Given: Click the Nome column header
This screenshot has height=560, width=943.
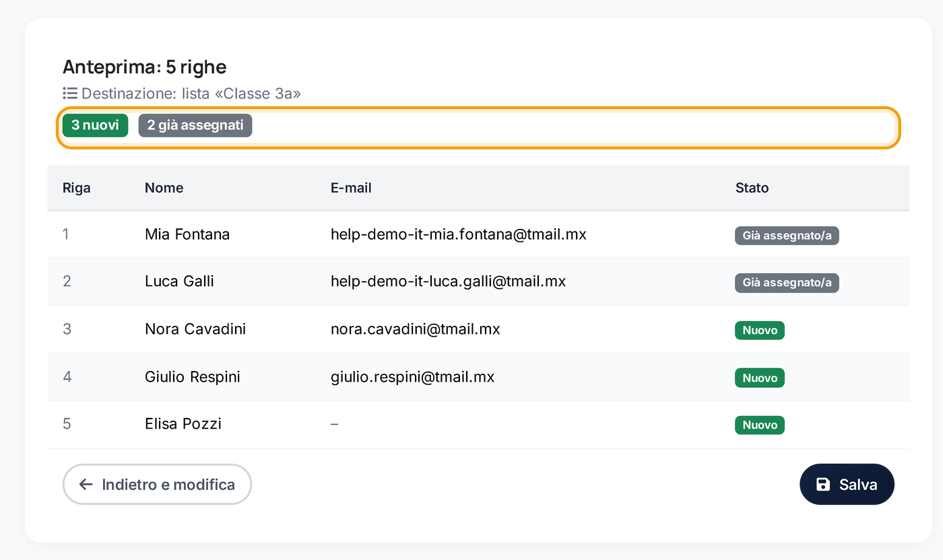Looking at the screenshot, I should (164, 188).
